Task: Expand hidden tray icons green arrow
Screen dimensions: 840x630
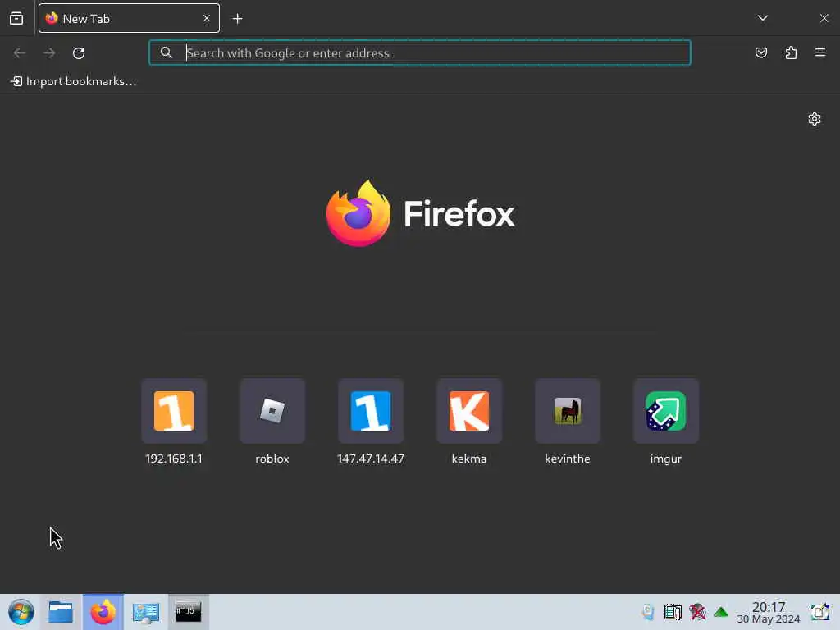Action: 721,612
